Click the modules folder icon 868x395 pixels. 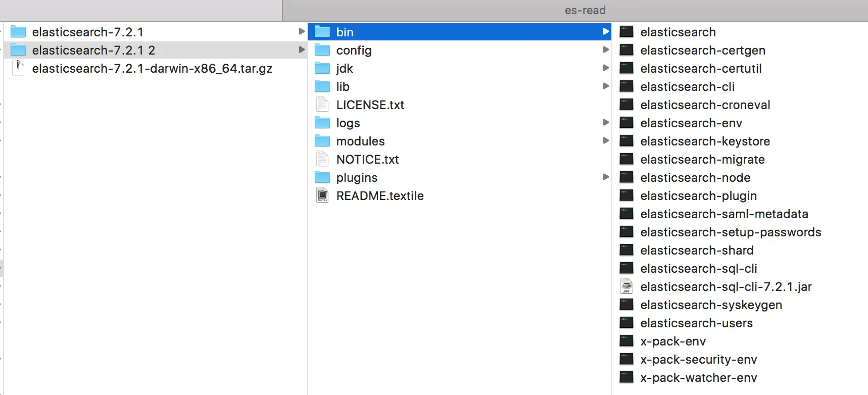322,141
